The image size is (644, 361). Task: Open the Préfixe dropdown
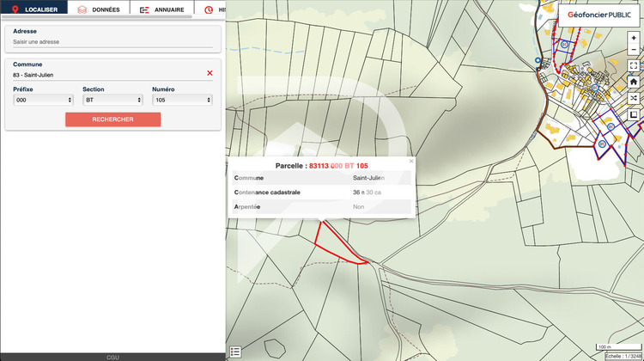[x=43, y=100]
